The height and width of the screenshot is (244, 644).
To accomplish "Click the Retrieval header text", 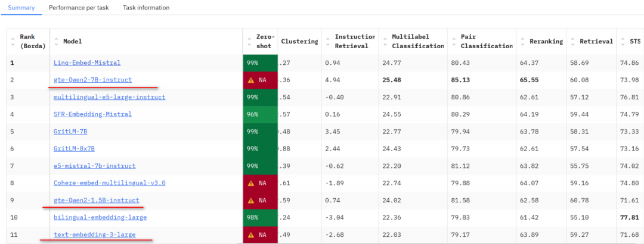I will coord(596,42).
